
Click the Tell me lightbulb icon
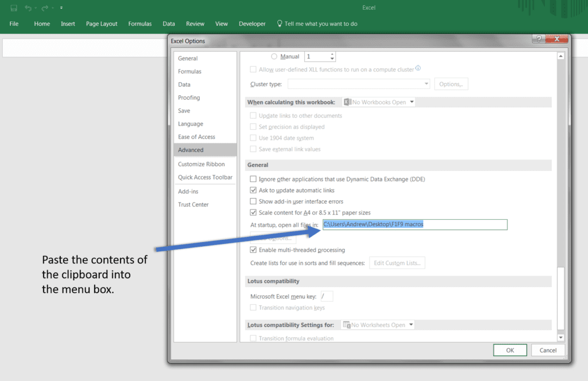click(280, 24)
